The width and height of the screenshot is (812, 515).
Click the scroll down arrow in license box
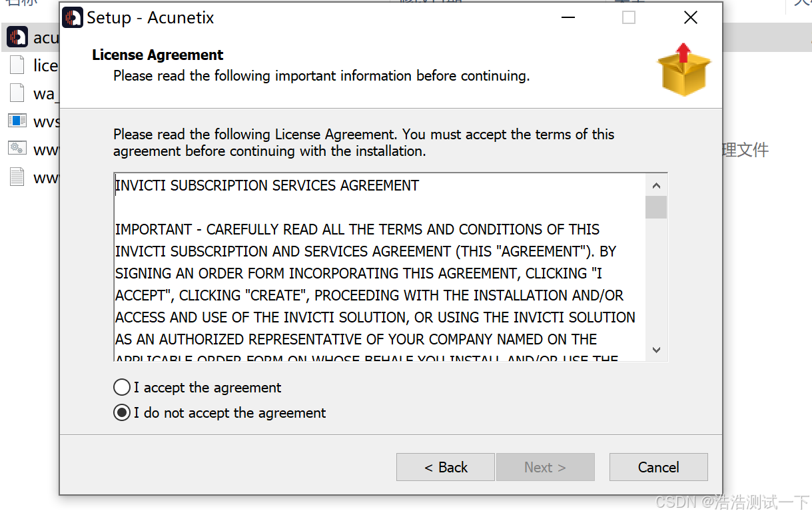pyautogui.click(x=656, y=350)
